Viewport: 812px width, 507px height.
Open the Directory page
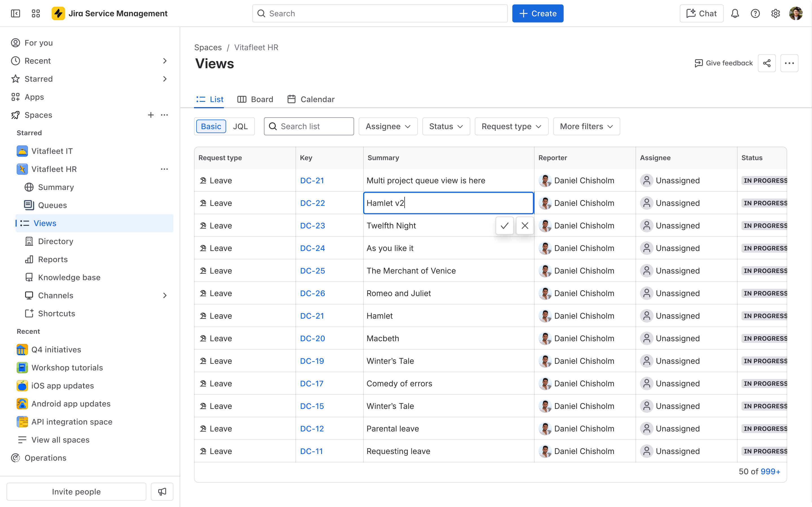tap(55, 241)
